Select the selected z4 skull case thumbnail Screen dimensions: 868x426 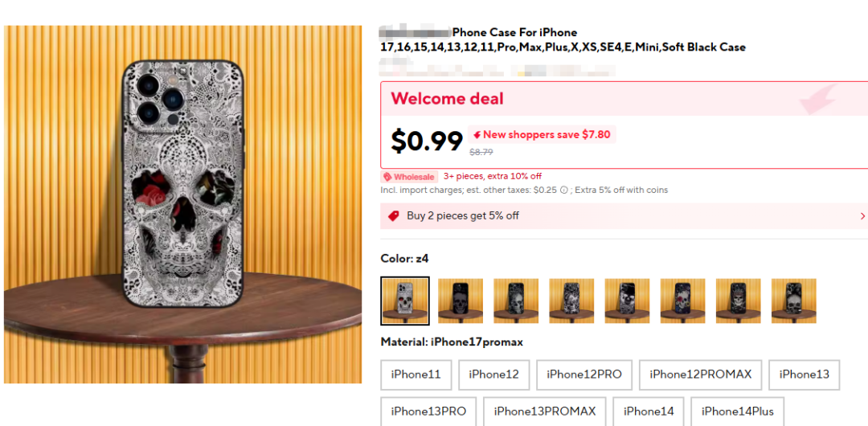point(405,301)
